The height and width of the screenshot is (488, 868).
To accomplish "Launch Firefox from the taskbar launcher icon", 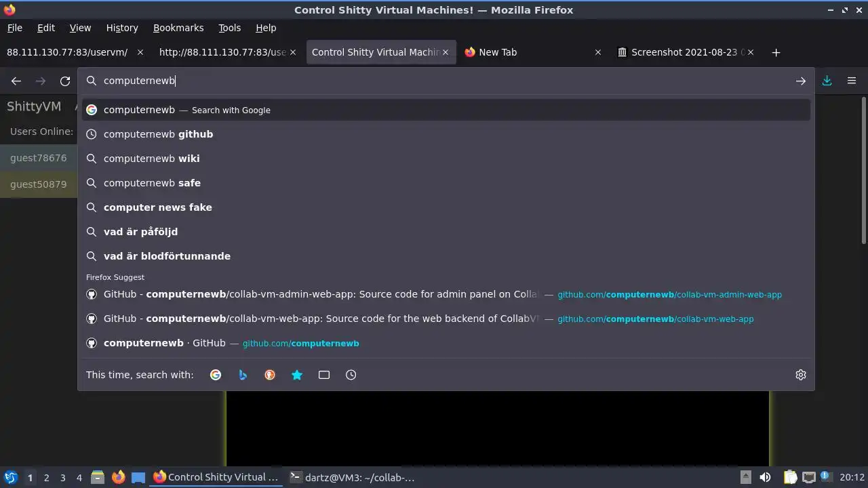I will (118, 477).
